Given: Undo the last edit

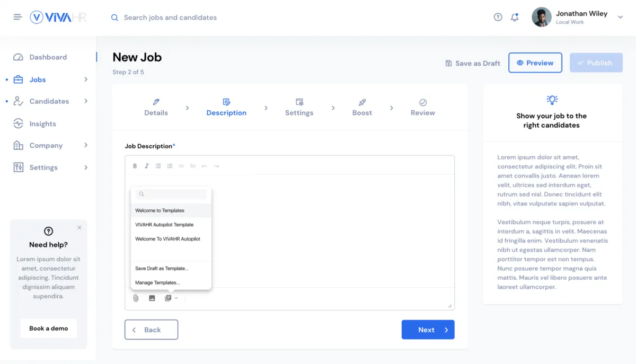Looking at the screenshot, I should [205, 166].
